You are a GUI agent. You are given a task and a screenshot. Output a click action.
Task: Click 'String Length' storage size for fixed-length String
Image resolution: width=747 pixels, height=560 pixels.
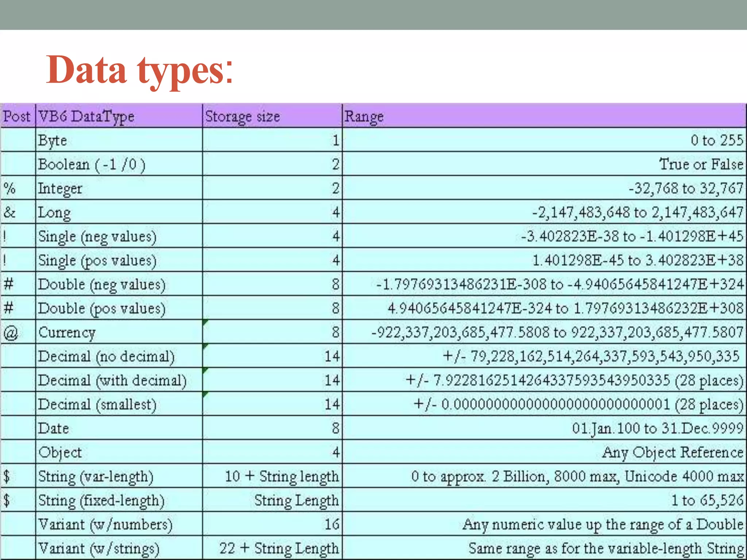click(x=297, y=501)
